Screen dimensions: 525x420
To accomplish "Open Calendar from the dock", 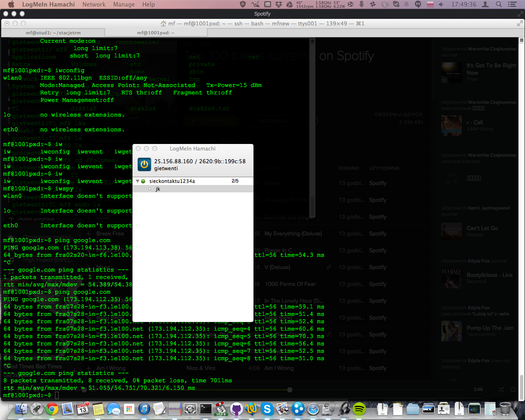I will pos(83,409).
